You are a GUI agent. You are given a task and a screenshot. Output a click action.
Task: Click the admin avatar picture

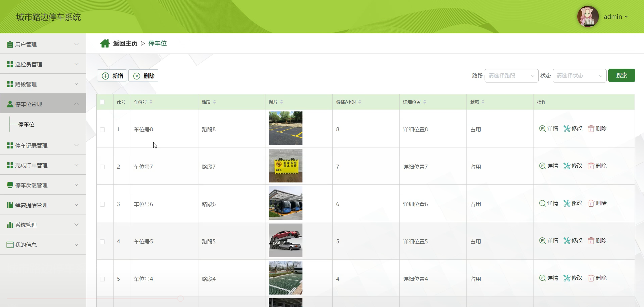[x=588, y=16]
